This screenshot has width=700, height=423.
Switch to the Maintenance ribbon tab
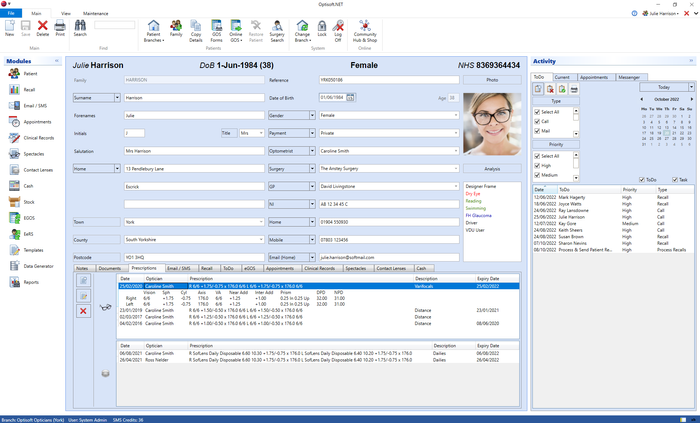tap(96, 13)
